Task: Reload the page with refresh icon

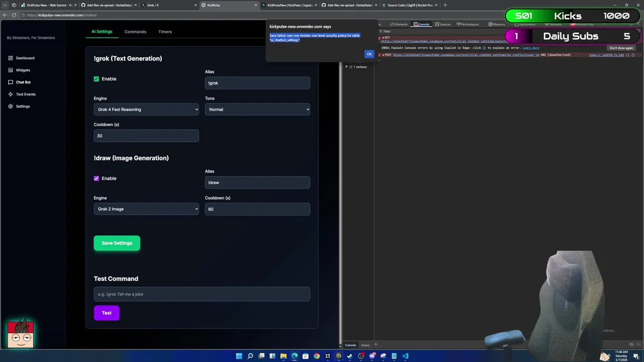Action: [x=14, y=15]
